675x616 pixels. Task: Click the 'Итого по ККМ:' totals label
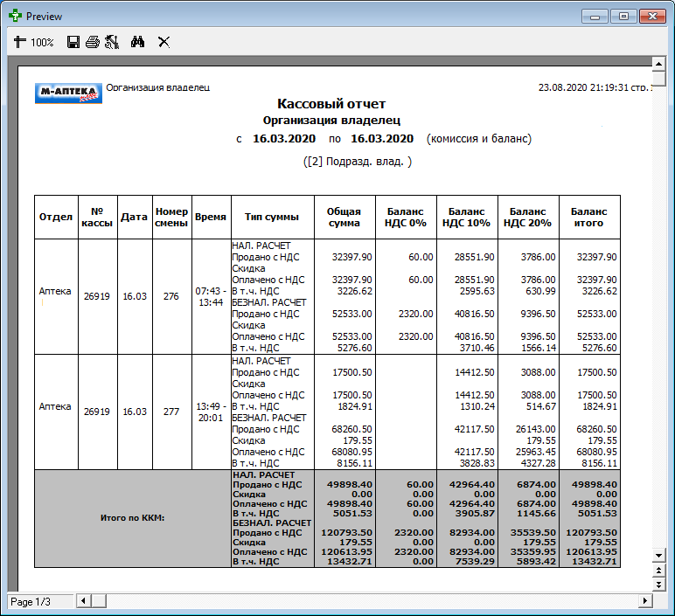pyautogui.click(x=133, y=518)
